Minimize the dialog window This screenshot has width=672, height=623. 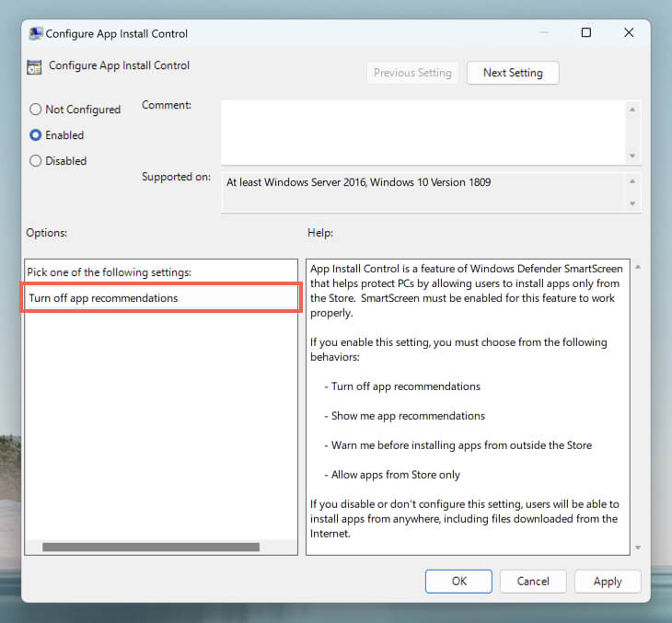(x=544, y=32)
